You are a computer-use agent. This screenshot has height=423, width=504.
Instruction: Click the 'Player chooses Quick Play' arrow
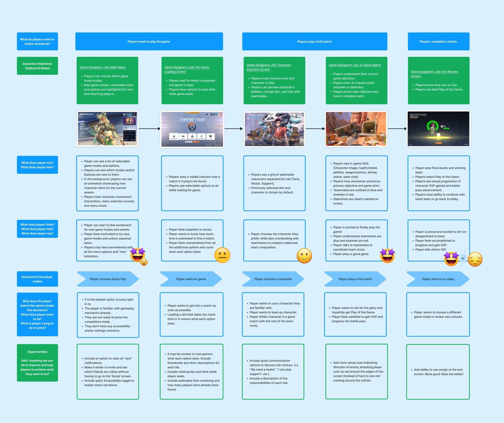[x=108, y=279]
